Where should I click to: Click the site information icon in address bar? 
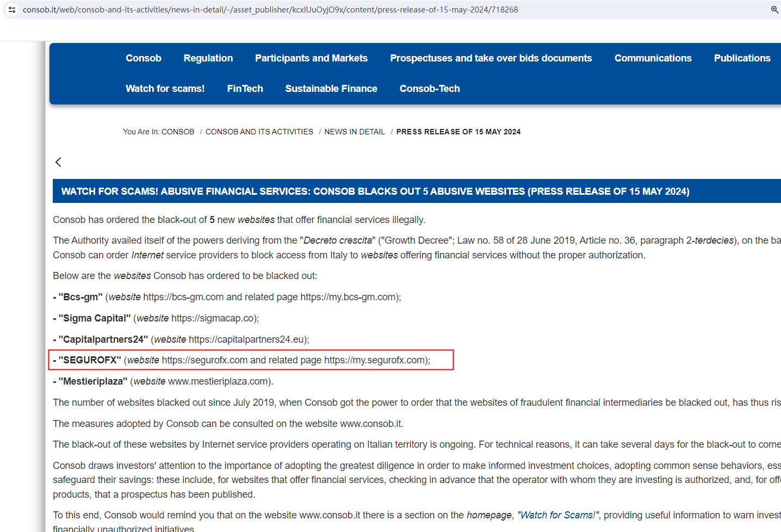[12, 10]
